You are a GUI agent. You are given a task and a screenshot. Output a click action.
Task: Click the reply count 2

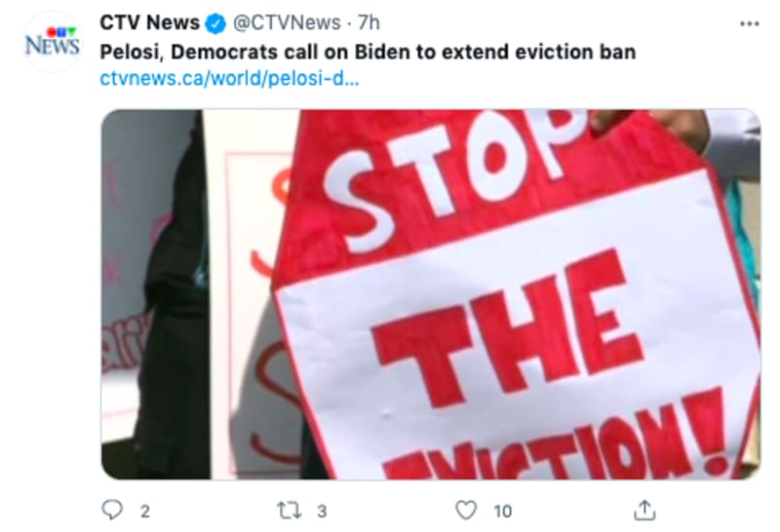point(144,512)
